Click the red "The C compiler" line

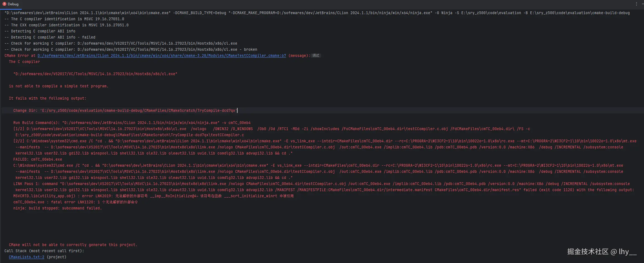24,62
